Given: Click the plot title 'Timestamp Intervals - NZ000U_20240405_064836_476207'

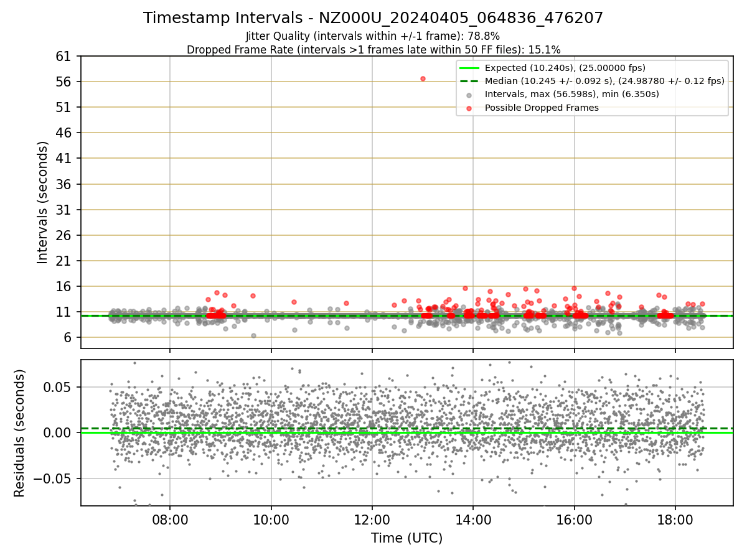Looking at the screenshot, I should pyautogui.click(x=373, y=18).
